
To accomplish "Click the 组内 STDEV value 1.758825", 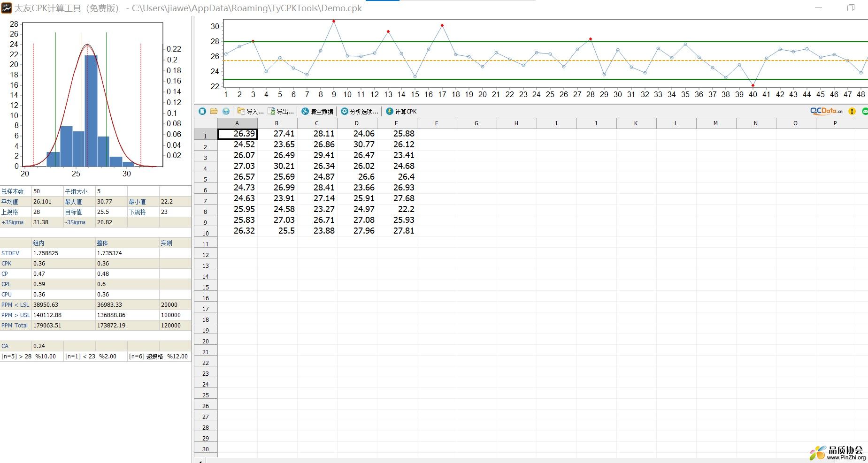I will (x=63, y=253).
